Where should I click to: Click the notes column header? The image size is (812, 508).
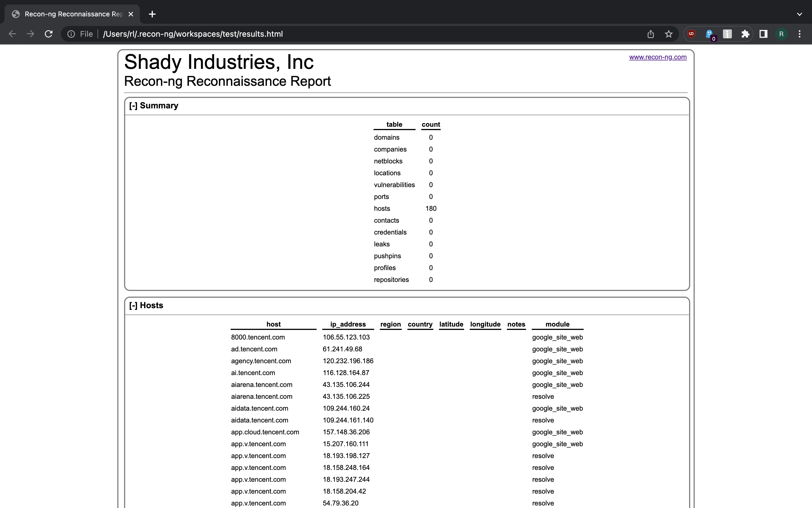(x=517, y=324)
